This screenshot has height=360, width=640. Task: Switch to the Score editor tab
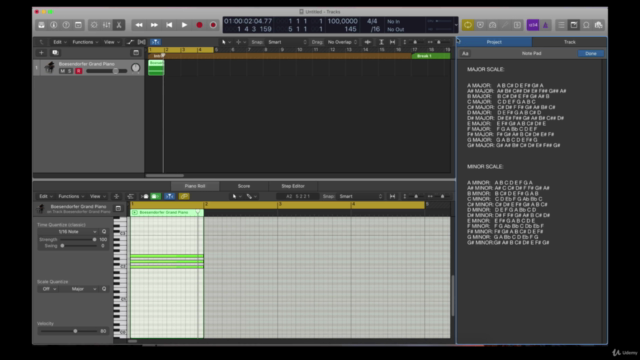[x=244, y=186]
